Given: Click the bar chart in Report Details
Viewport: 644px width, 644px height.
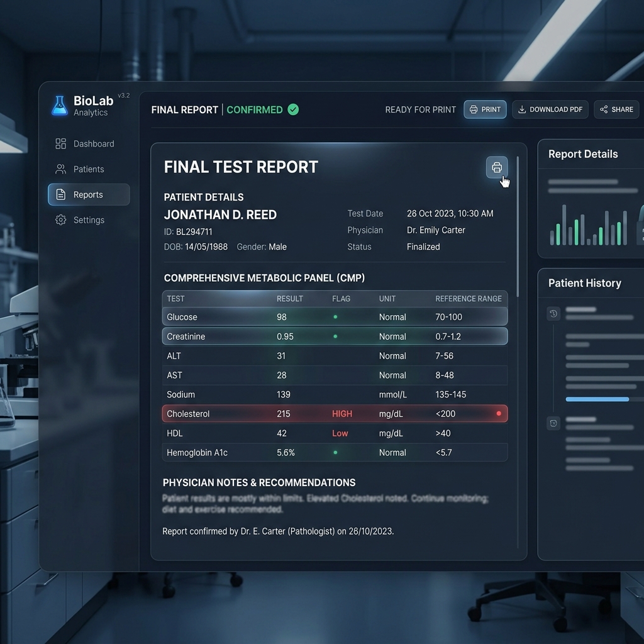Looking at the screenshot, I should 589,225.
